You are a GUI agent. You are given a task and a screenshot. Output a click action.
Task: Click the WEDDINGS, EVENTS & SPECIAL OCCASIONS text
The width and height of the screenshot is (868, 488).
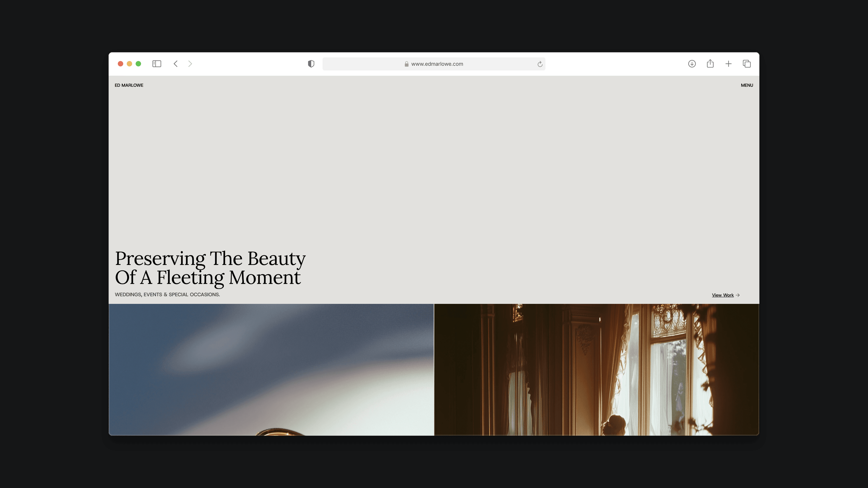(x=167, y=294)
